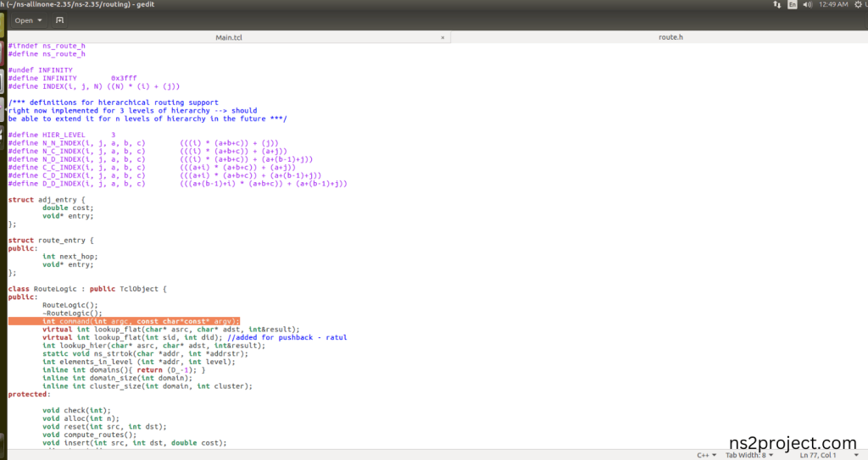
Task: Click the line '#define ns_route_h'
Action: (x=47, y=54)
